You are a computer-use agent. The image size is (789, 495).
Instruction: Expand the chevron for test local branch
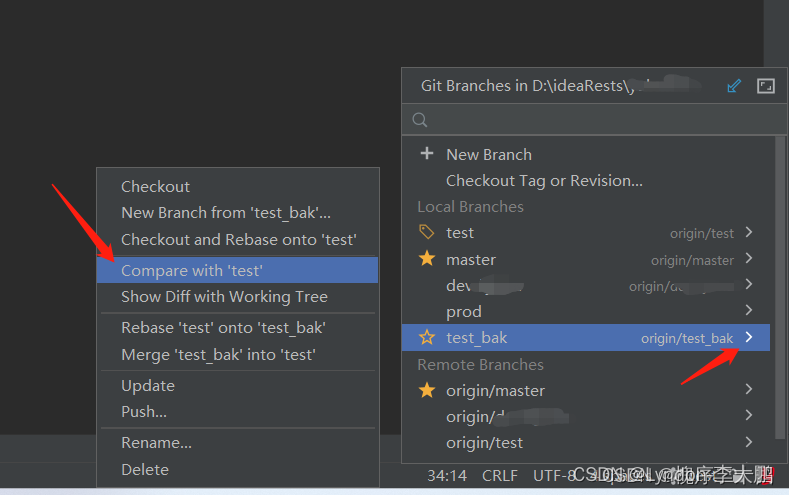[x=749, y=232]
